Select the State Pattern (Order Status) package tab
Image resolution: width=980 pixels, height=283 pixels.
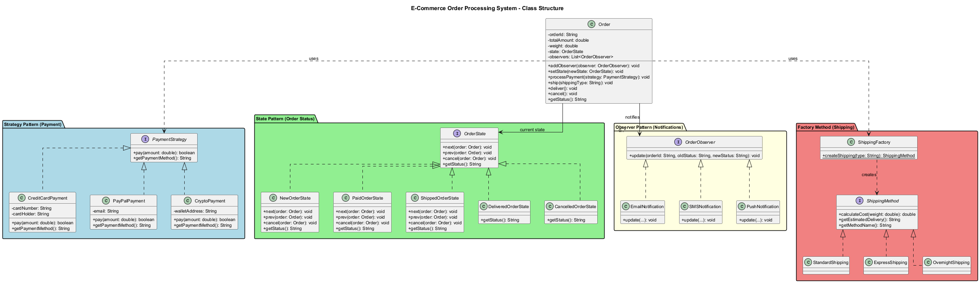click(x=285, y=119)
